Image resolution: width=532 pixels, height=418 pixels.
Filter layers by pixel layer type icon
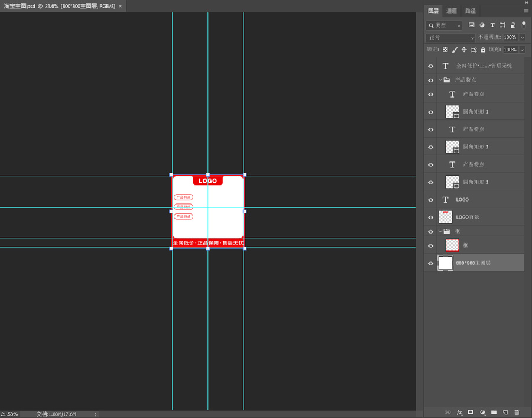(471, 25)
